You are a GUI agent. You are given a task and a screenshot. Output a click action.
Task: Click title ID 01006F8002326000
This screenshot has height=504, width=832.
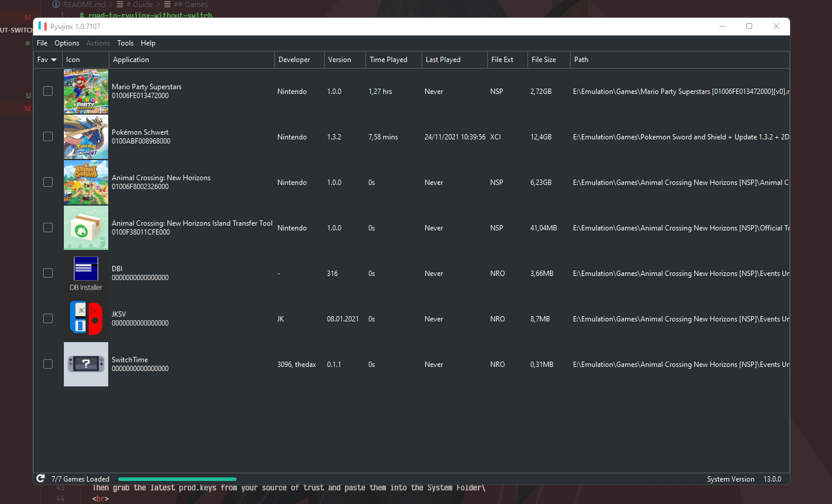(x=140, y=187)
